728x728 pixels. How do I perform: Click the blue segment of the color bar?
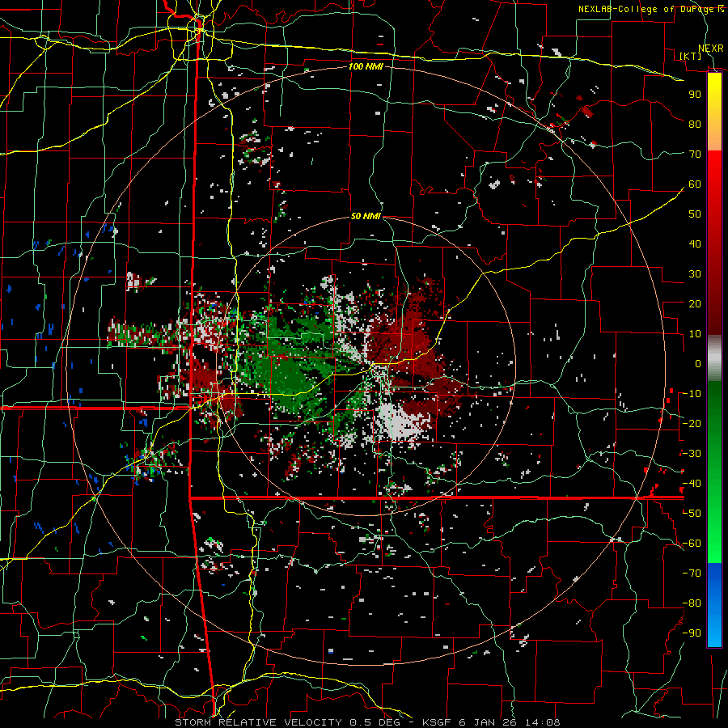coord(714,605)
